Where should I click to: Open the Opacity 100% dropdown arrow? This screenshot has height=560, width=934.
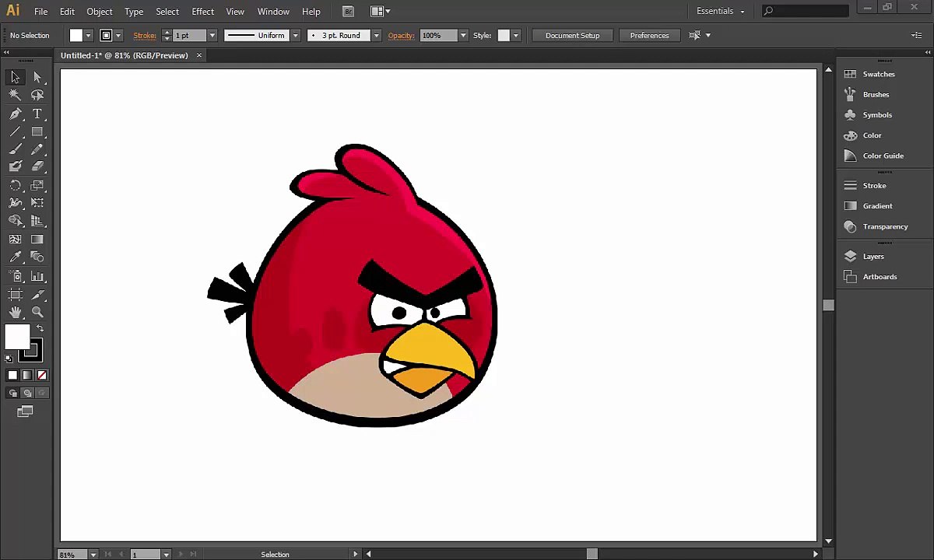tap(463, 35)
